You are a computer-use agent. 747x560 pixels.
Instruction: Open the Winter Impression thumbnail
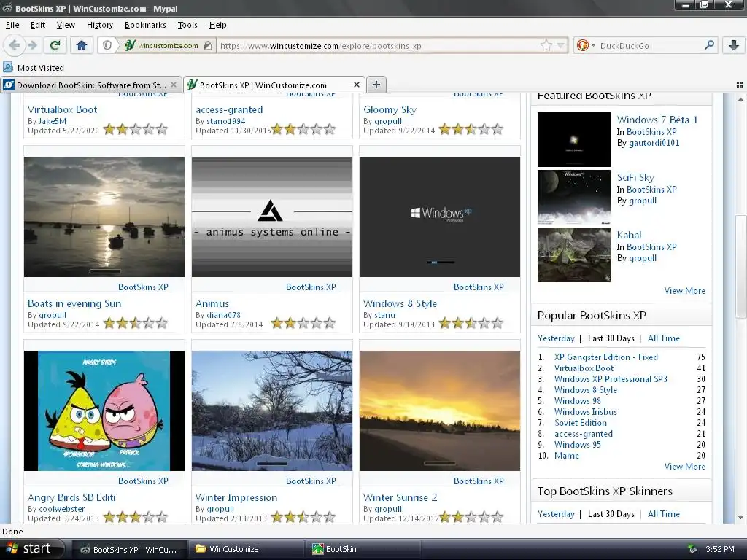[x=272, y=411]
